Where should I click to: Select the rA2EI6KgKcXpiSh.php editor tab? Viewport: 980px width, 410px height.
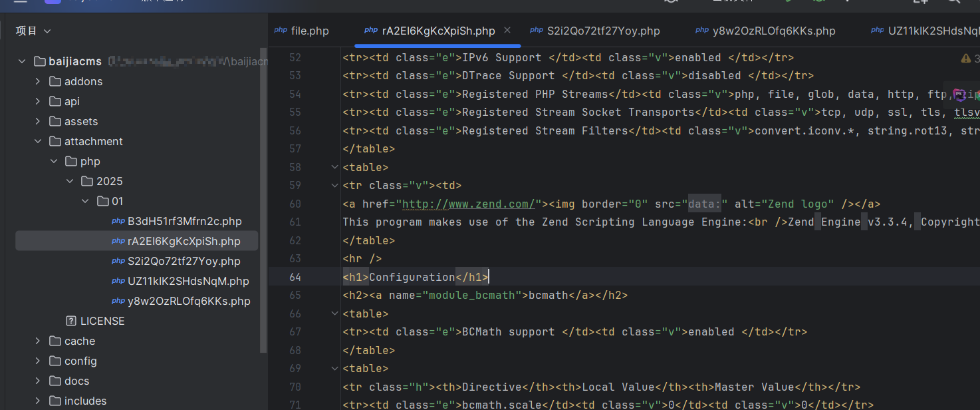click(438, 31)
